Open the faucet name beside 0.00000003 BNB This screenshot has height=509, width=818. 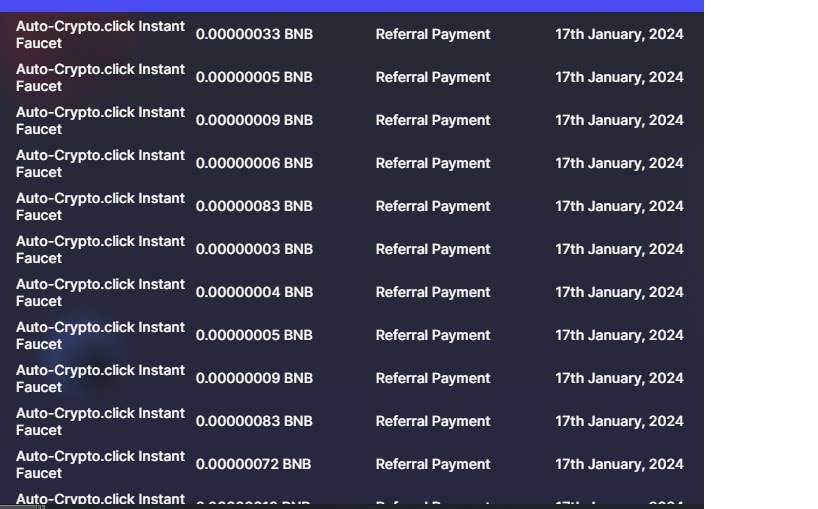(x=100, y=250)
